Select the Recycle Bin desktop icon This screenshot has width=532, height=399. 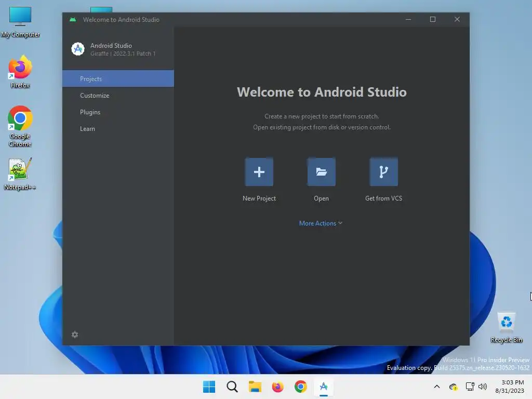point(506,327)
